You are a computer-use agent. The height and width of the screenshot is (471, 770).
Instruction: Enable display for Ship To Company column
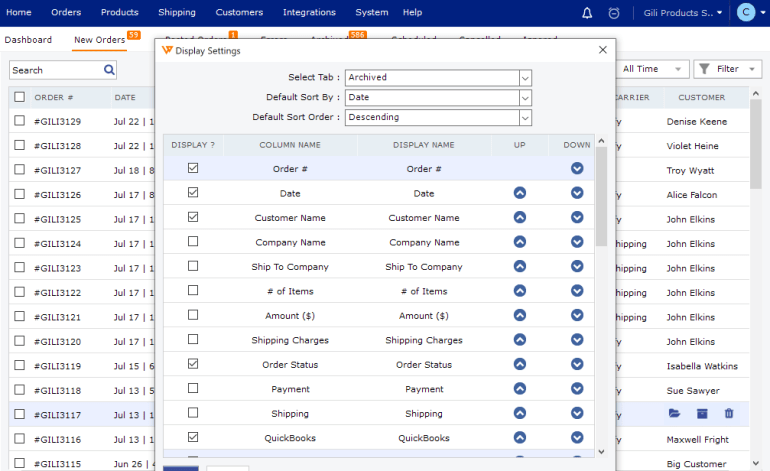[x=193, y=266]
